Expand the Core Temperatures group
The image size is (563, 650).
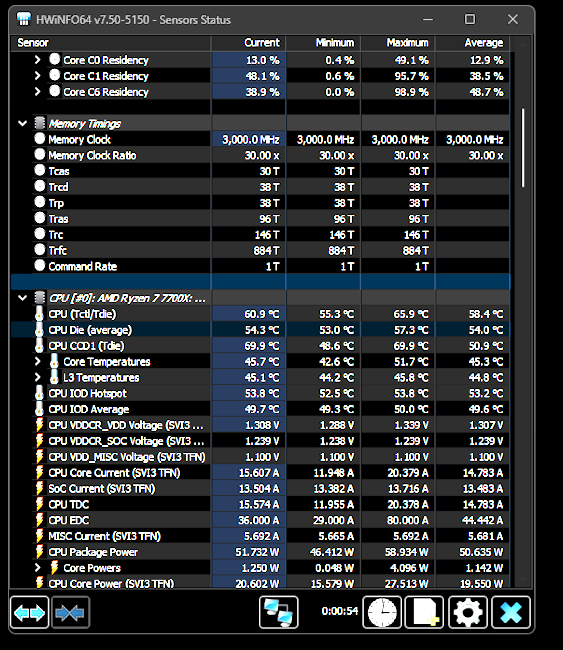click(x=38, y=361)
